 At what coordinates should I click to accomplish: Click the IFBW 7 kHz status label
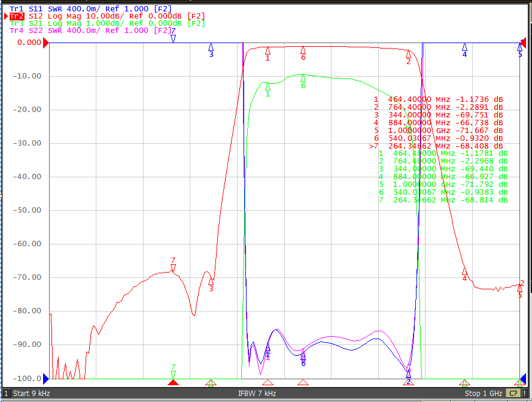(x=257, y=393)
